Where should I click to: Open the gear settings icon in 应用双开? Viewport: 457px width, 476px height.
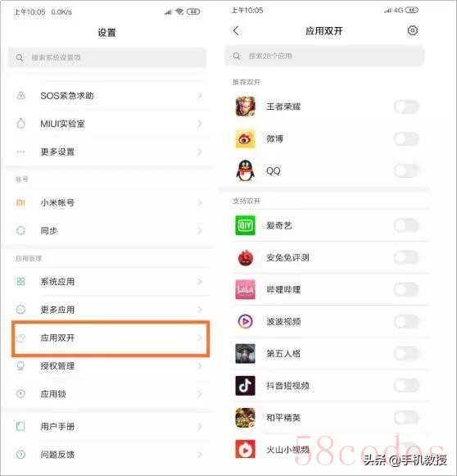coord(413,30)
